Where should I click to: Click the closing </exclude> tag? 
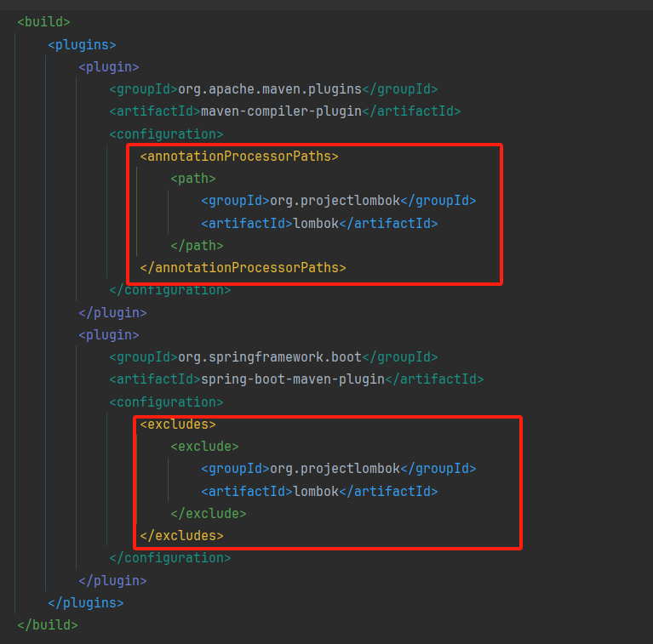209,514
